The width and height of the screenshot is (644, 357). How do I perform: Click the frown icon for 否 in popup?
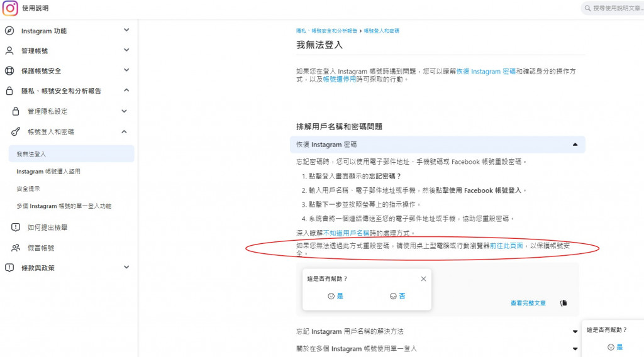pos(393,296)
